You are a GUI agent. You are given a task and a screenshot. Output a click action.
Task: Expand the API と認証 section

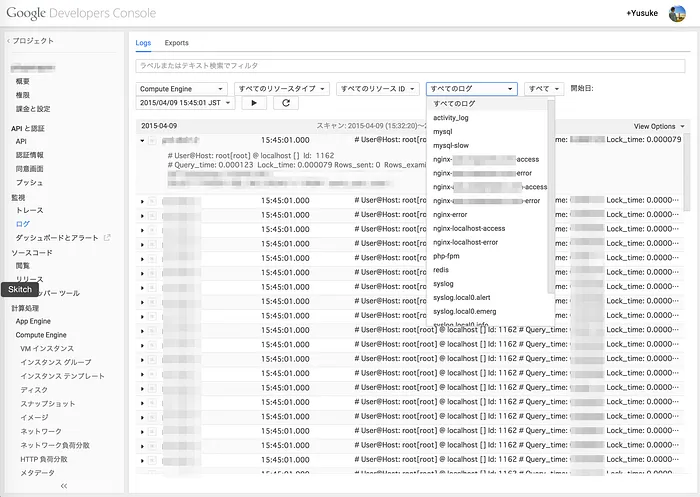click(28, 129)
